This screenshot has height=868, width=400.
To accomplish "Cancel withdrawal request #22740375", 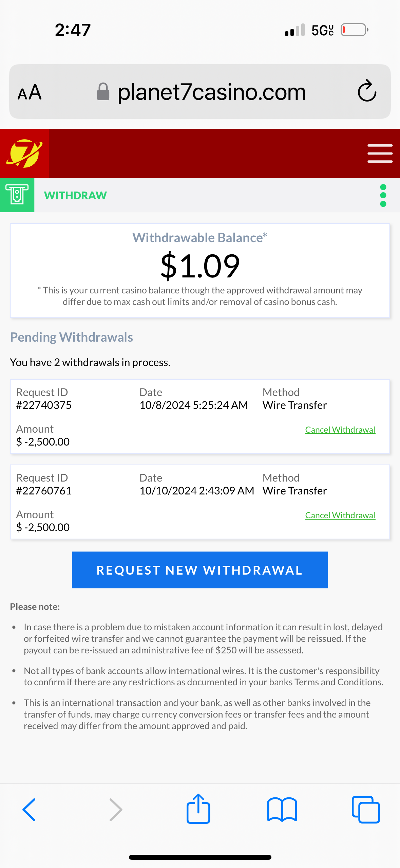I will (340, 430).
